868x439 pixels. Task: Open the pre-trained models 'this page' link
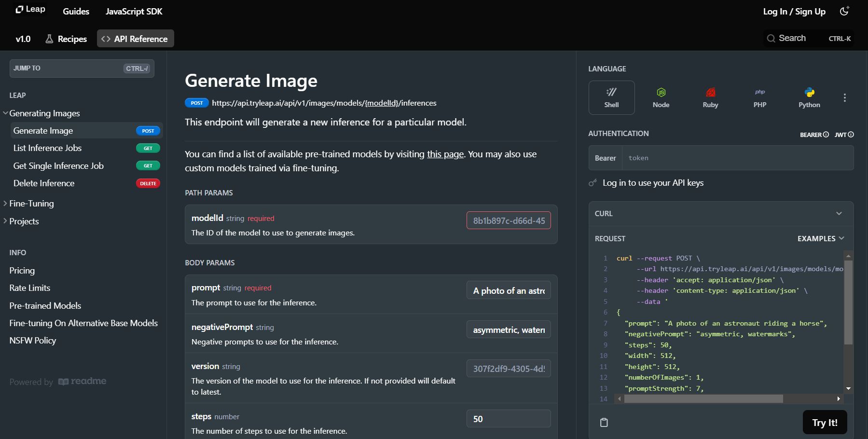pos(445,154)
